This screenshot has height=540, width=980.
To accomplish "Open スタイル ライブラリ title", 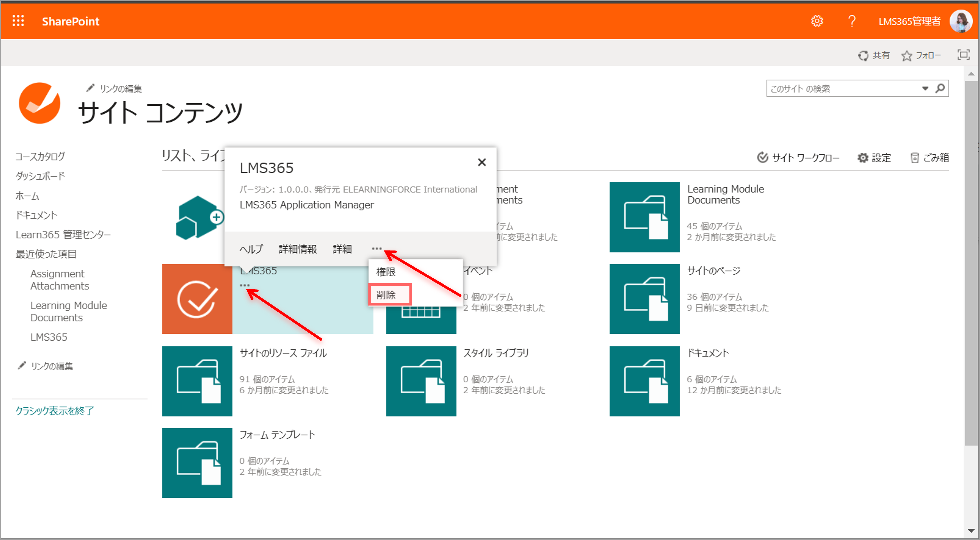I will (x=496, y=353).
